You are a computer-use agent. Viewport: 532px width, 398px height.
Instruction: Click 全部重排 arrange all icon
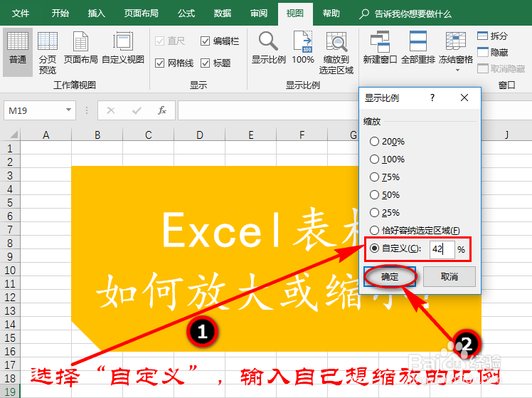pyautogui.click(x=417, y=41)
